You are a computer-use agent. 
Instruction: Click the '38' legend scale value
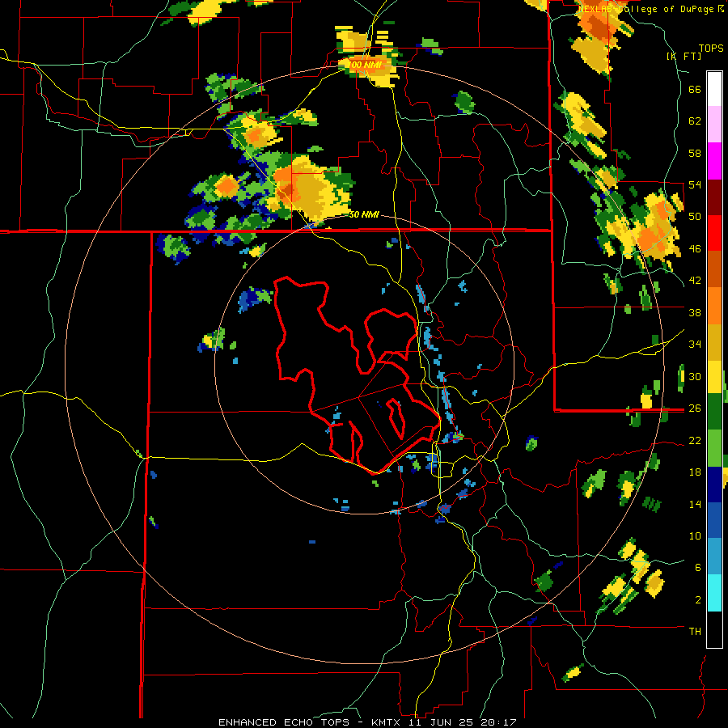coord(695,312)
